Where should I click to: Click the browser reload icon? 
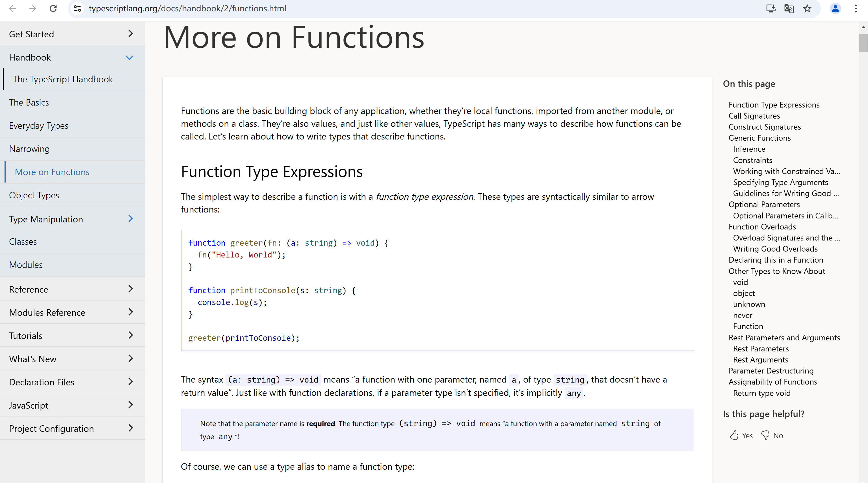pos(53,8)
